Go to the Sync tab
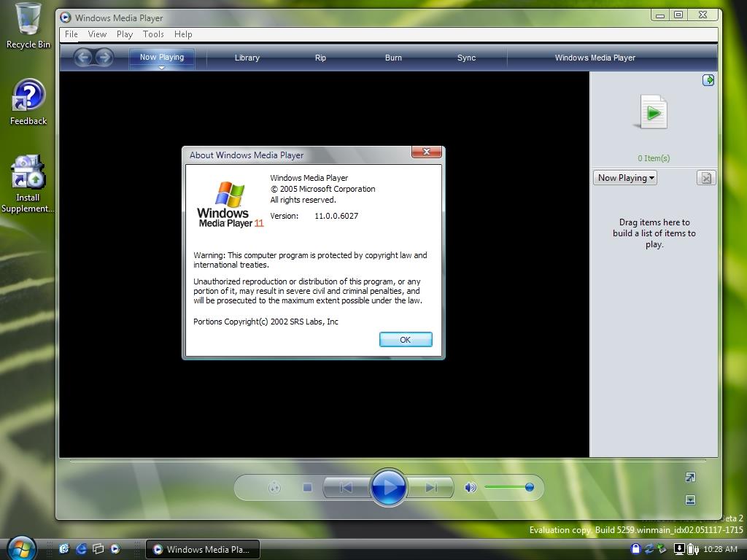Viewport: 747px width, 560px height. pyautogui.click(x=466, y=58)
